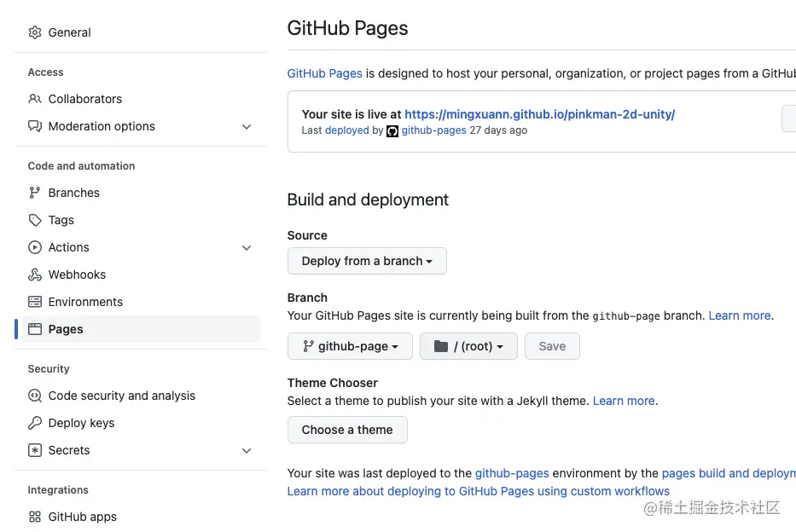796x532 pixels.
Task: Expand the Actions submenu chevron
Action: [x=247, y=247]
